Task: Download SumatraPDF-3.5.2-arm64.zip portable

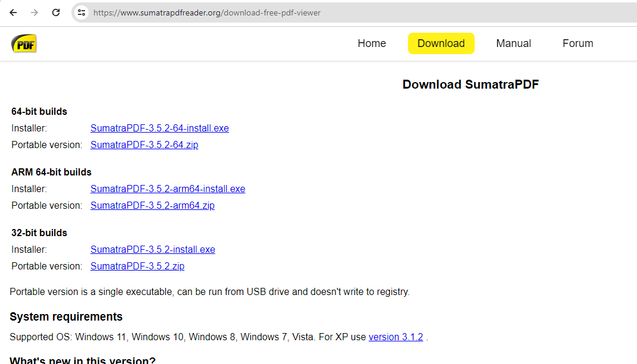Action: [x=152, y=206]
